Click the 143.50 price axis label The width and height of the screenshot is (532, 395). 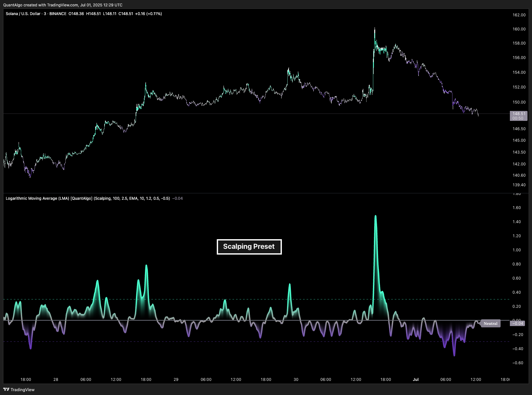[x=519, y=152]
